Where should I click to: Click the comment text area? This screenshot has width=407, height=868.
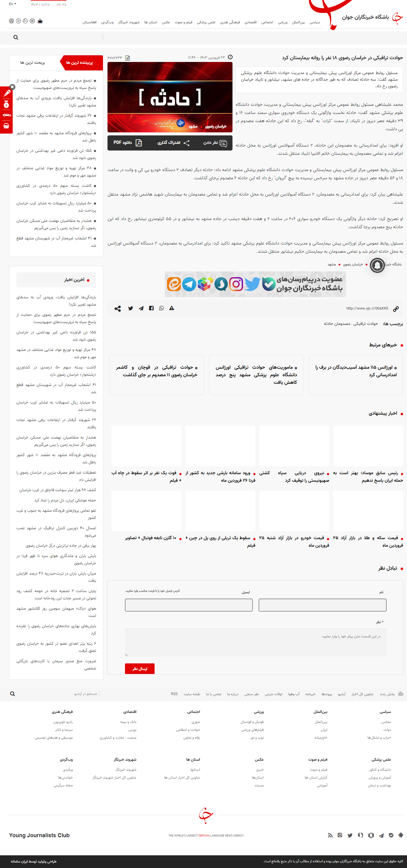click(x=255, y=642)
